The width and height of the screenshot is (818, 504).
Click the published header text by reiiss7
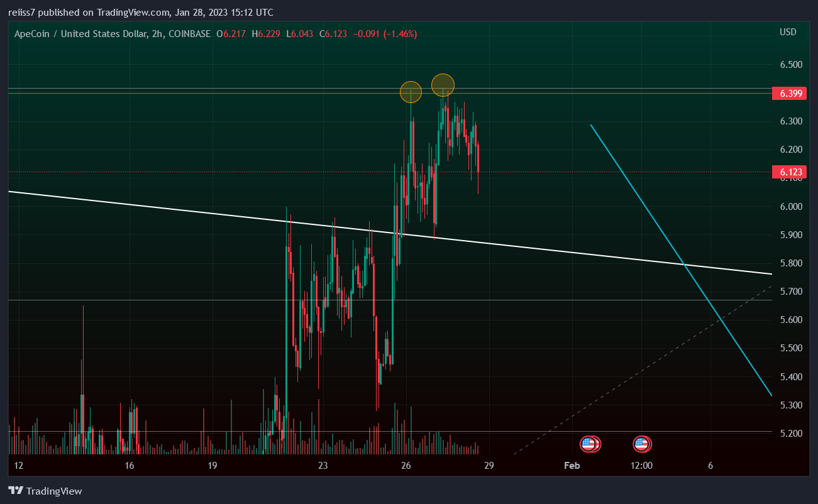[141, 12]
